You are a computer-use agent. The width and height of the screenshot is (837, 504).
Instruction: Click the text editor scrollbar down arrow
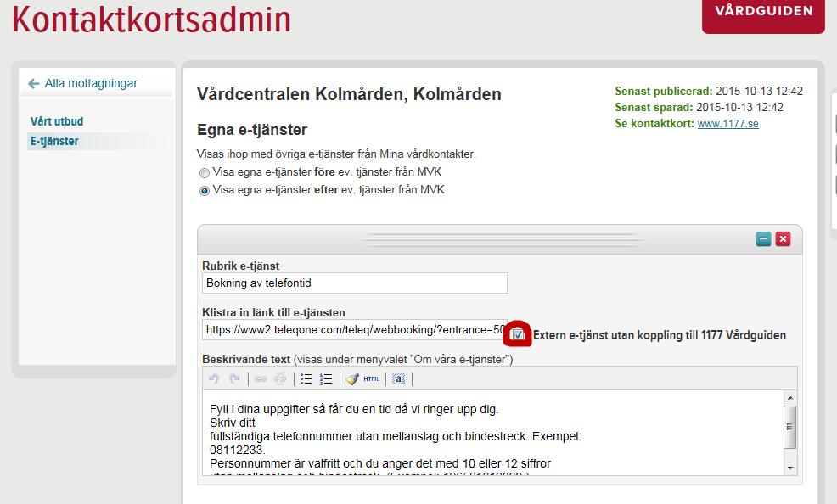(x=790, y=468)
